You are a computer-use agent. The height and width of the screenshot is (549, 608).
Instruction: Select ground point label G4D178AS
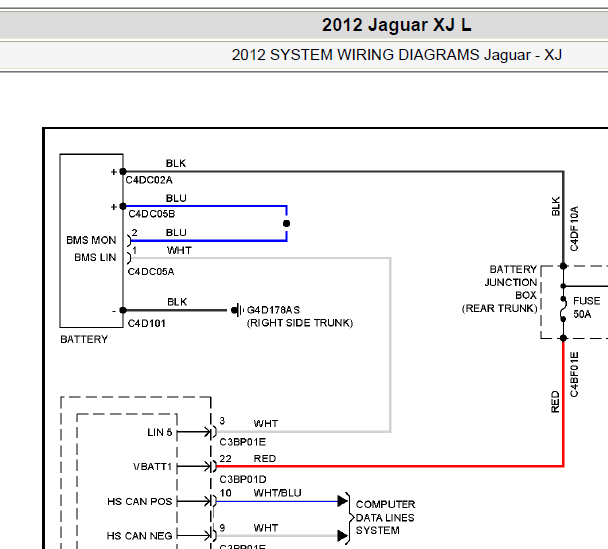click(x=273, y=310)
